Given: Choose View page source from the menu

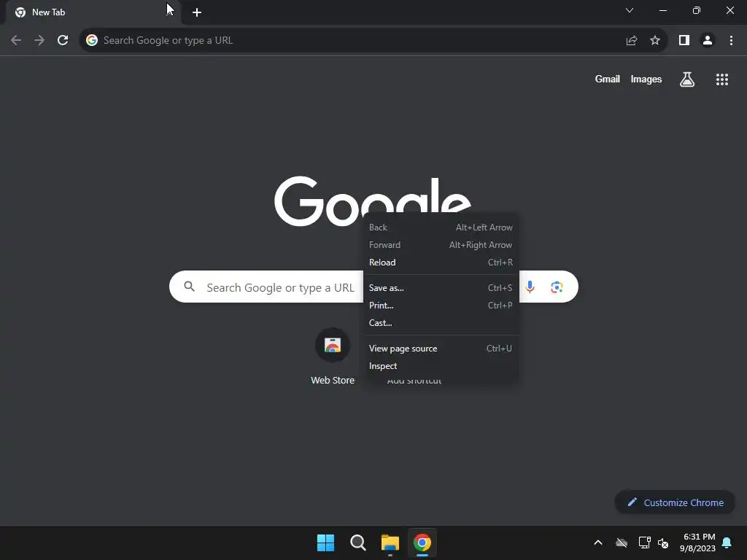Looking at the screenshot, I should [441, 349].
